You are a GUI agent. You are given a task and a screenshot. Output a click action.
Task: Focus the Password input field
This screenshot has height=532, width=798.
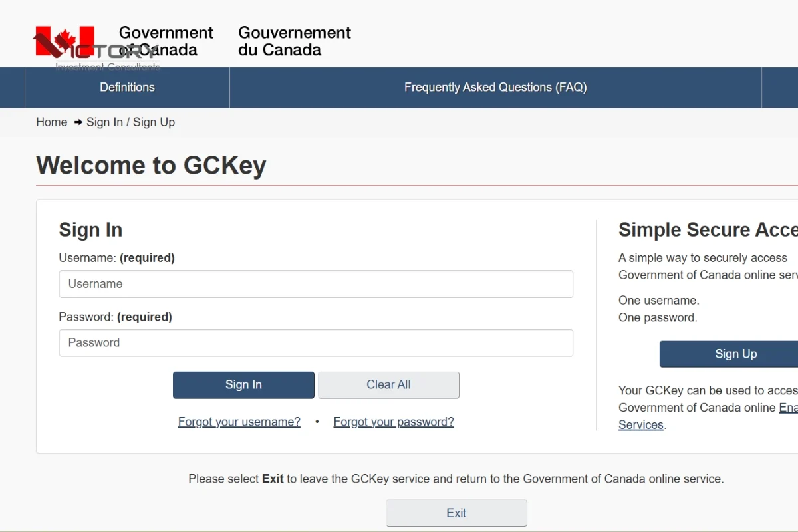[x=316, y=343]
